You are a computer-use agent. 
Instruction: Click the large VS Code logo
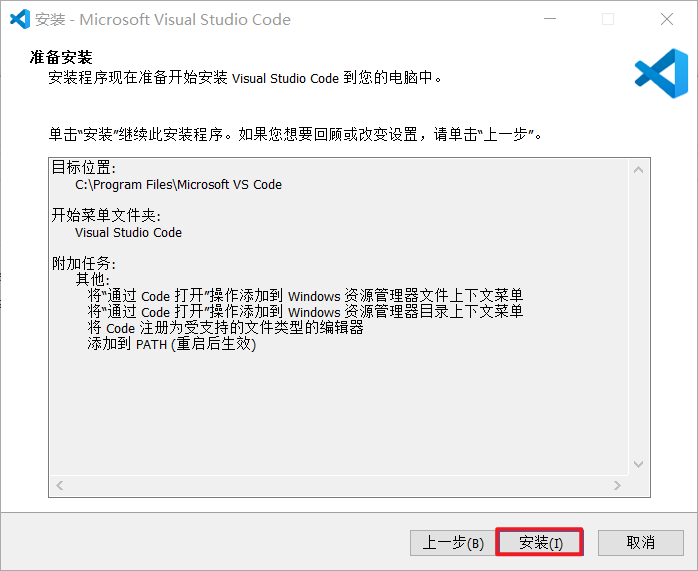pos(661,73)
